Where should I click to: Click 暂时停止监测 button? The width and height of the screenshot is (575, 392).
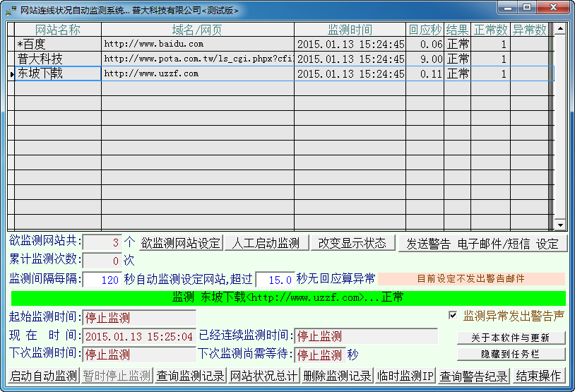point(117,376)
